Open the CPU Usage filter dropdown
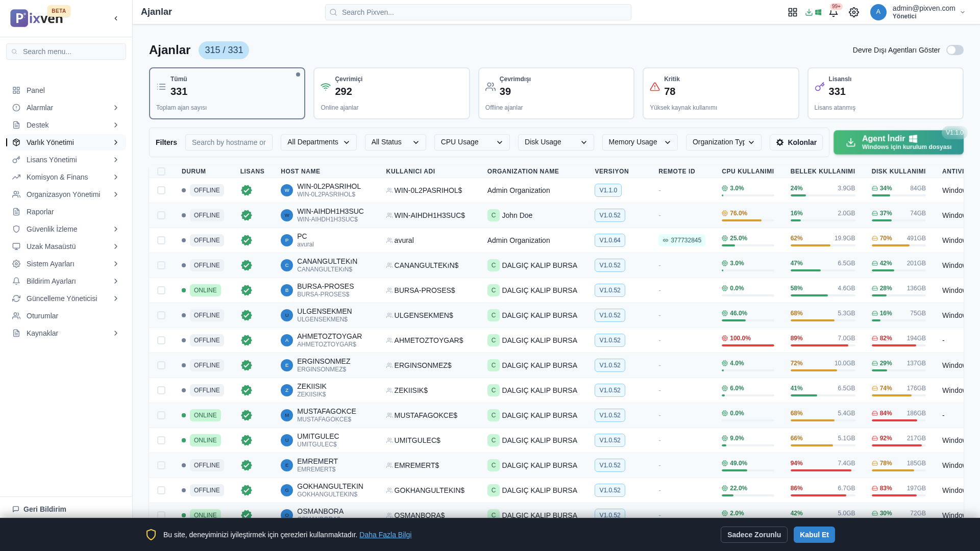Screen dimensions: 980x551 coord(472,142)
